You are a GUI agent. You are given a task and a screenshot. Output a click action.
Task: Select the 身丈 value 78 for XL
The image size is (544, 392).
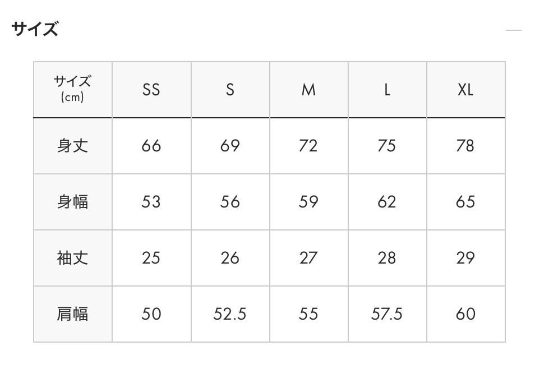(x=465, y=146)
